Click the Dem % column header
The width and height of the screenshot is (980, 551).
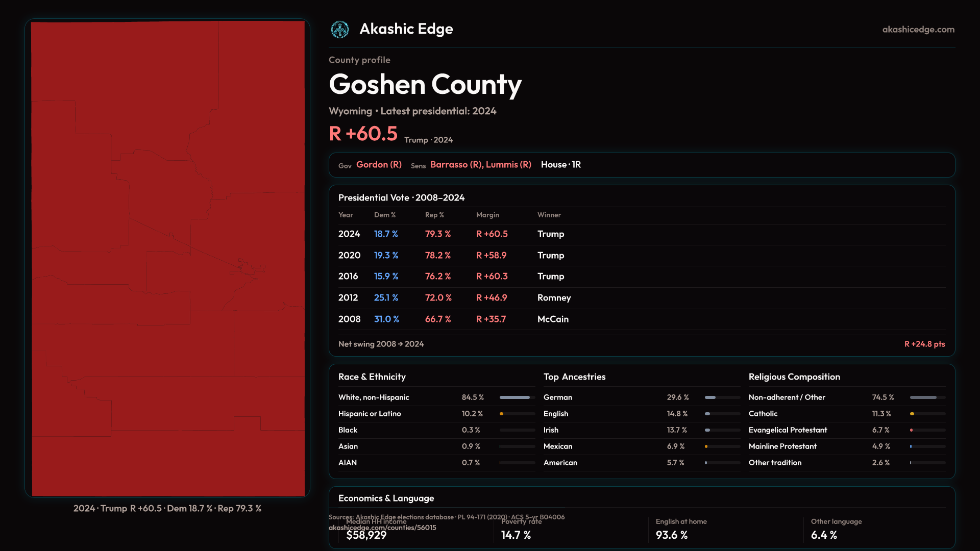[384, 215]
